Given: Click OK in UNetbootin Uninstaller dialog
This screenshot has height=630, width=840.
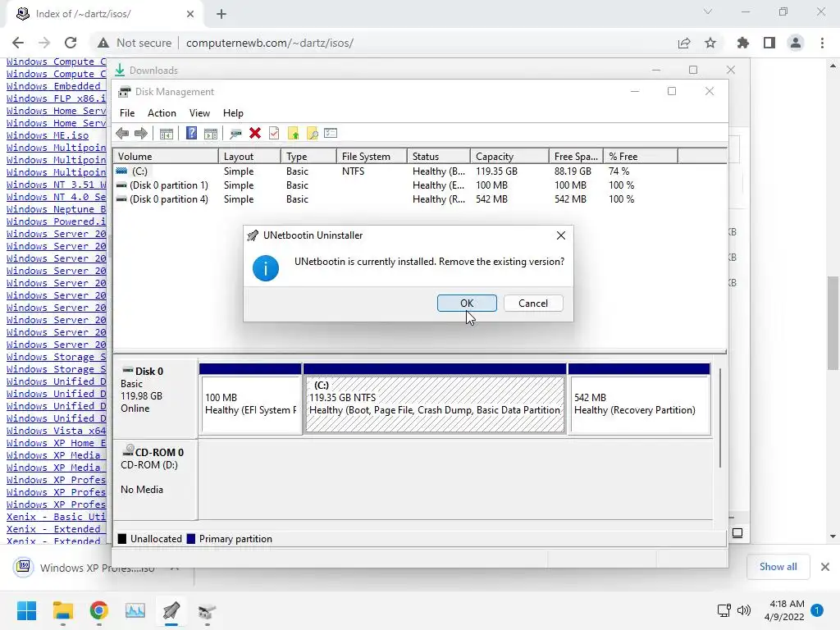Looking at the screenshot, I should point(467,304).
